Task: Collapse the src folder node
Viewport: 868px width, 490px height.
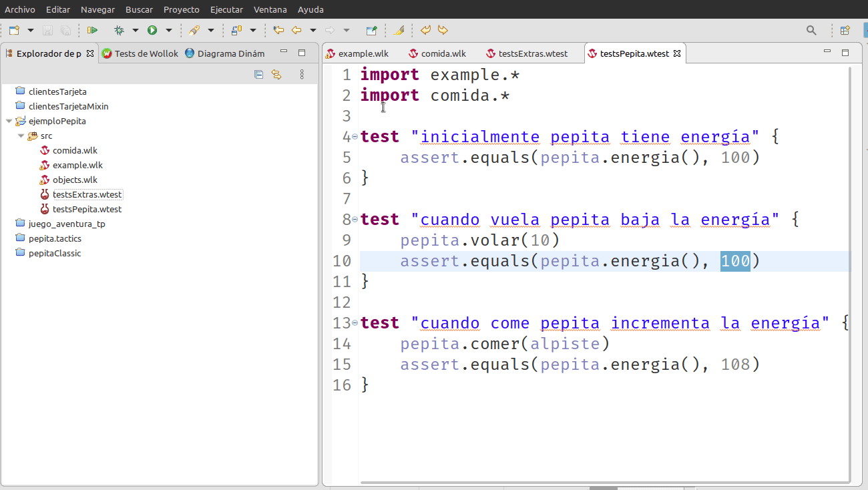Action: pyautogui.click(x=21, y=136)
